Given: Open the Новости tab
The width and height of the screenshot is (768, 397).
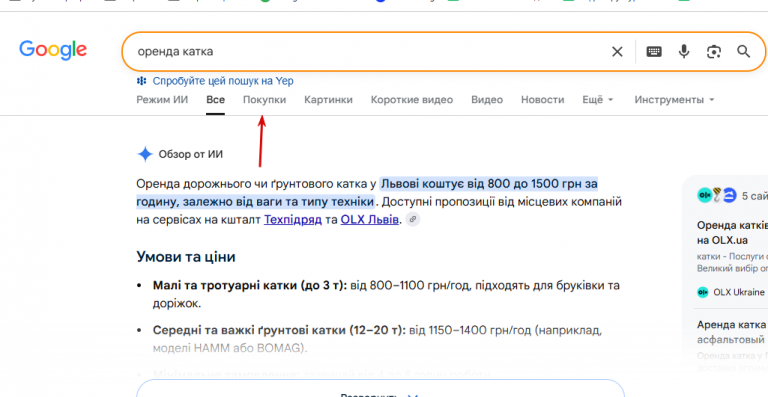Looking at the screenshot, I should (x=542, y=100).
